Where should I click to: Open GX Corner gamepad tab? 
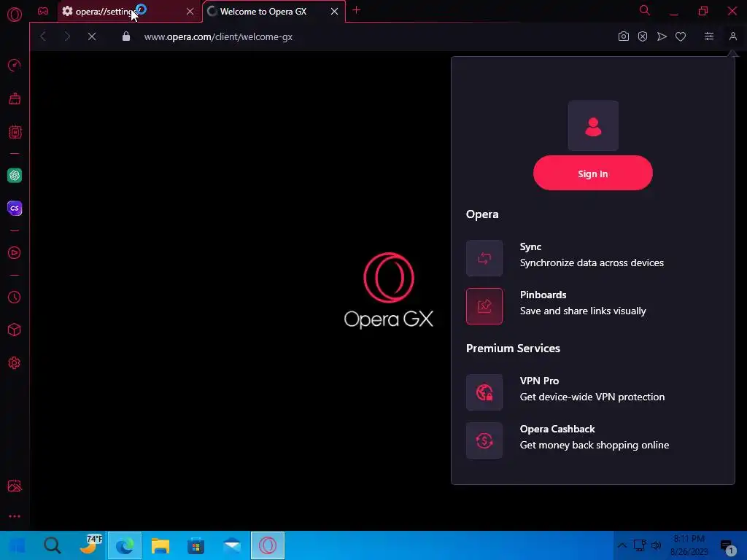click(43, 11)
